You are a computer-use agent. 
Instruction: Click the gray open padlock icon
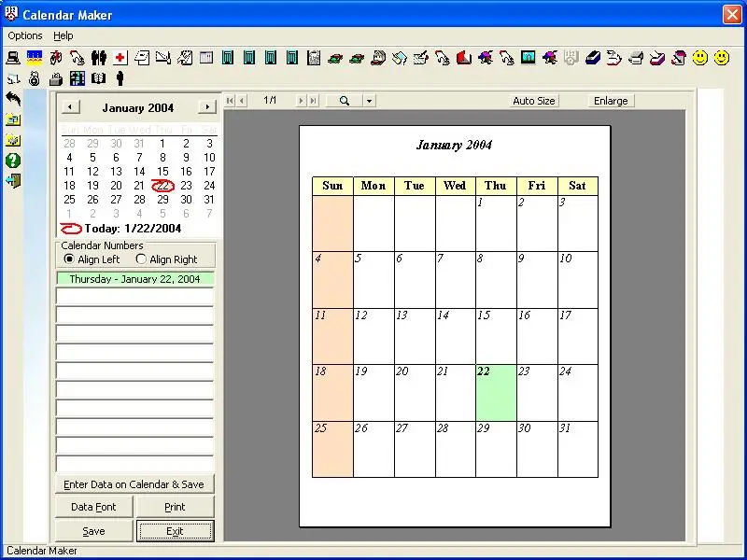(x=56, y=78)
